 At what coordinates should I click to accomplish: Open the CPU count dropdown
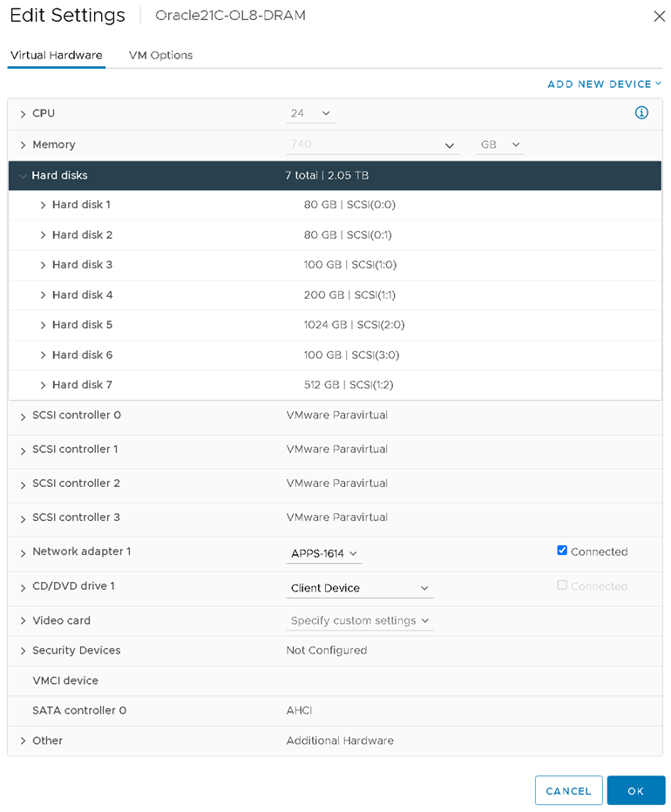[310, 113]
